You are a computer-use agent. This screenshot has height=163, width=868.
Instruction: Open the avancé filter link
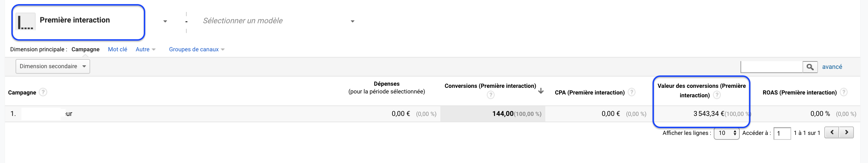832,67
